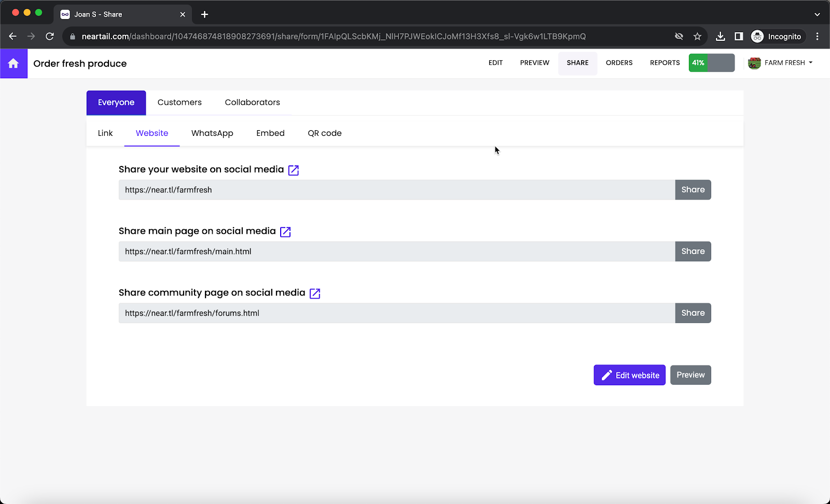The height and width of the screenshot is (504, 830).
Task: Expand the tab search chevron at top right
Action: (x=818, y=15)
